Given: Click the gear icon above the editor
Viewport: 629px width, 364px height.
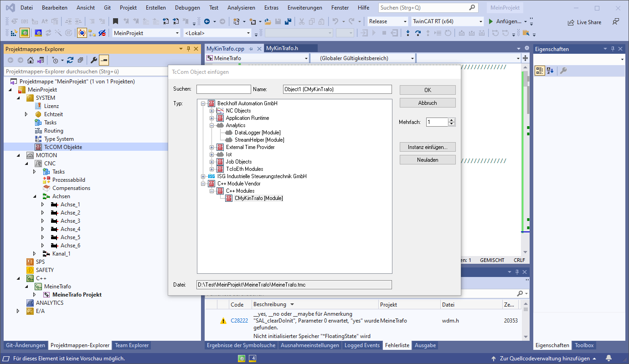Looking at the screenshot, I should pos(527,48).
